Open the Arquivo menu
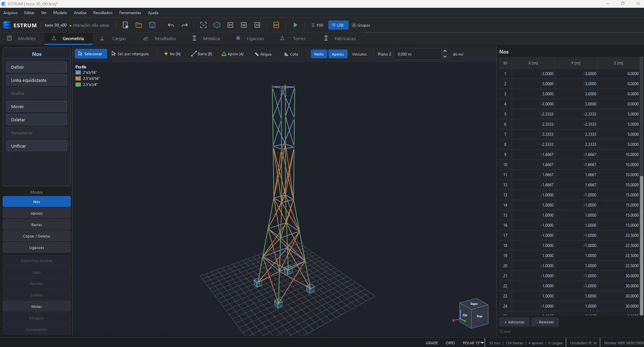 [x=10, y=13]
